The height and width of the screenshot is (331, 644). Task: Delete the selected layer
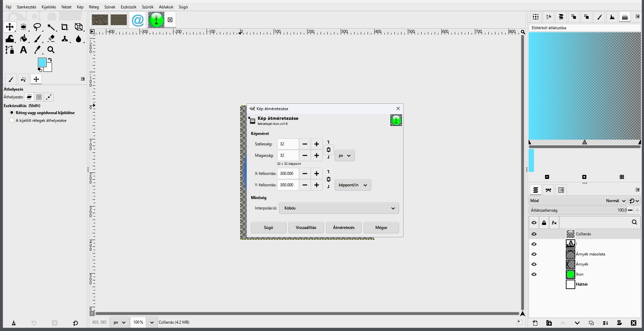coord(633,323)
